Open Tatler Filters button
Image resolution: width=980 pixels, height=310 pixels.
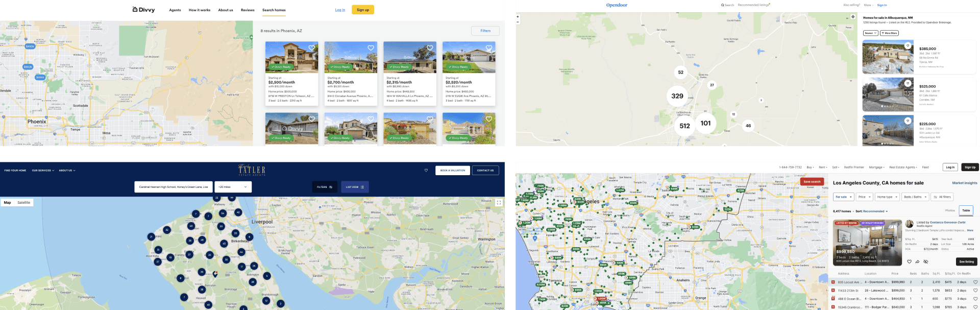click(x=325, y=187)
